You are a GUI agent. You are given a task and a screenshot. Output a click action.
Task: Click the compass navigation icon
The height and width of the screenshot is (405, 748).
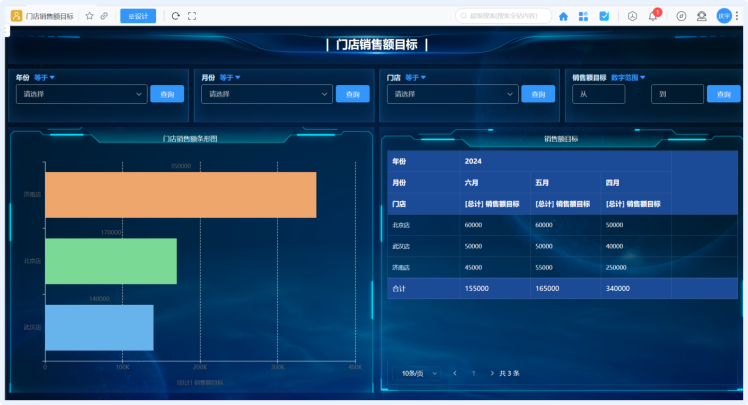681,16
